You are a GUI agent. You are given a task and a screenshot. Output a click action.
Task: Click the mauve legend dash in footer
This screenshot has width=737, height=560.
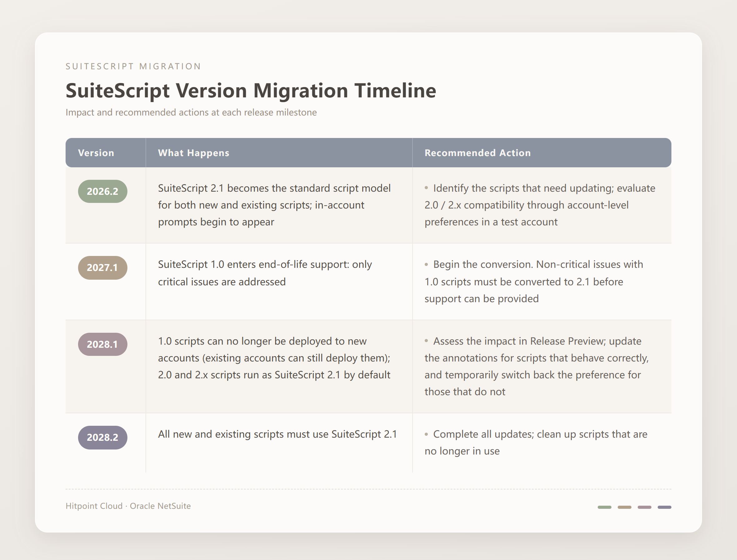point(644,507)
